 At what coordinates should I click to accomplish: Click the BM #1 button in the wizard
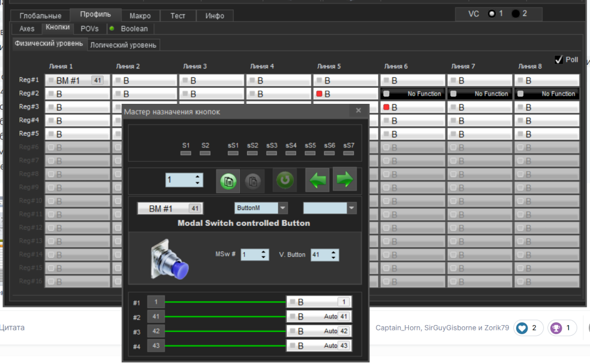pyautogui.click(x=169, y=208)
